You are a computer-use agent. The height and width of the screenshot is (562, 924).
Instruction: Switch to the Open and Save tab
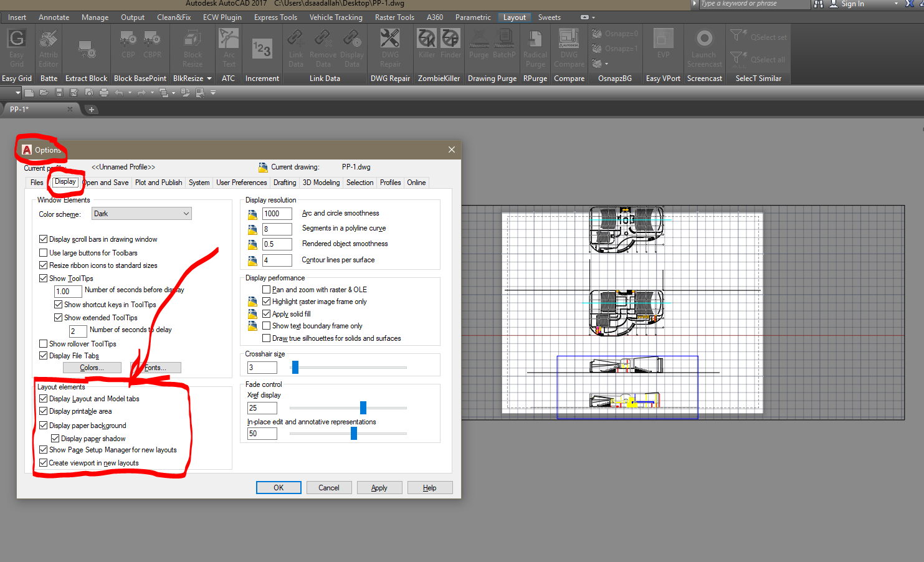[x=106, y=183]
